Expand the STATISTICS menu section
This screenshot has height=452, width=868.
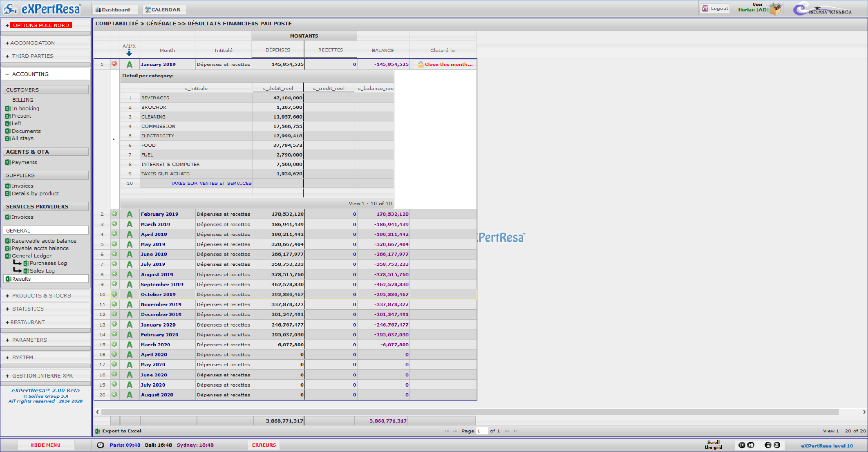point(28,309)
